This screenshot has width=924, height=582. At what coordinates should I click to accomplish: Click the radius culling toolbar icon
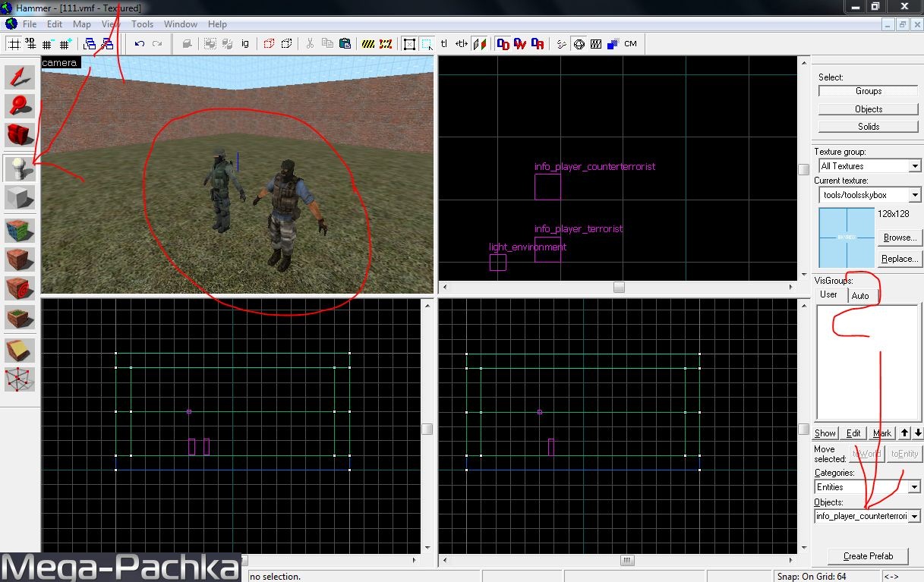[561, 44]
